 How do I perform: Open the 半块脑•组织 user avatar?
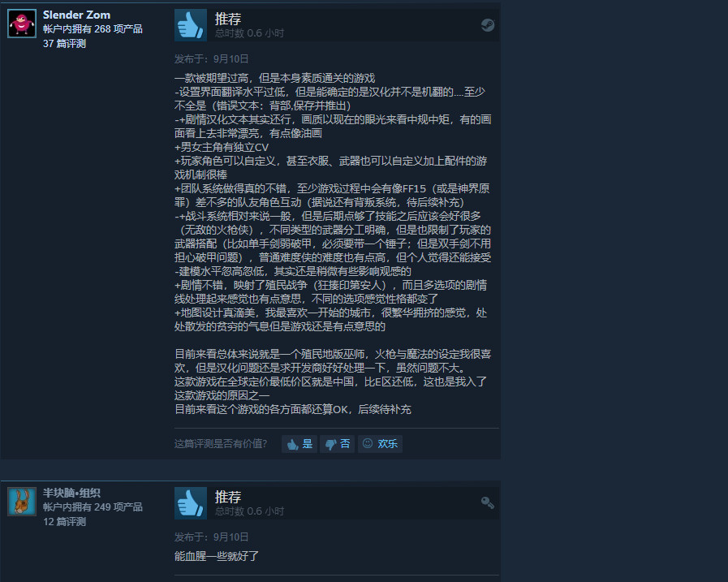click(22, 501)
